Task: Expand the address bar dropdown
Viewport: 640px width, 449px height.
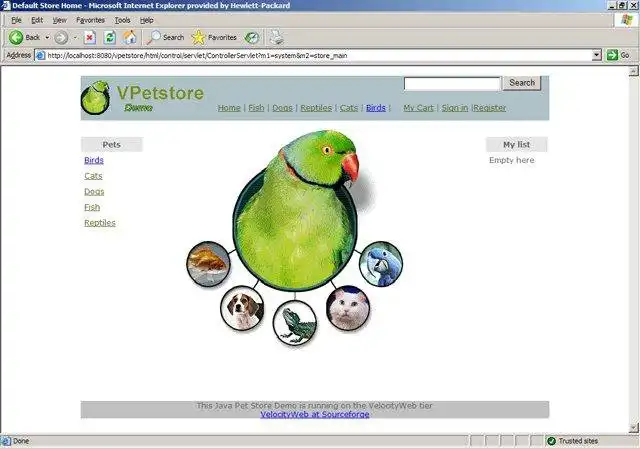Action: tap(597, 55)
